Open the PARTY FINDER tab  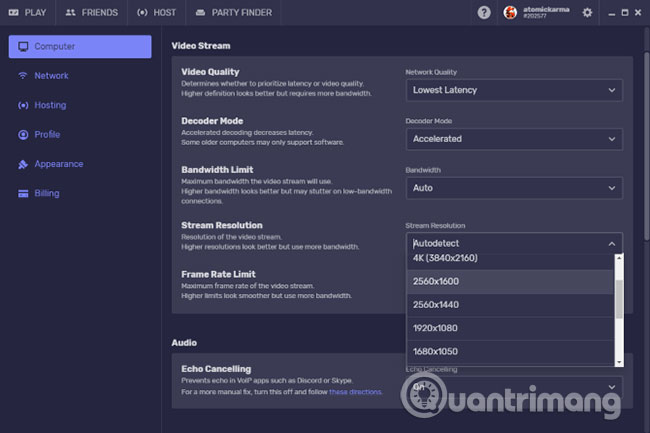coord(233,12)
